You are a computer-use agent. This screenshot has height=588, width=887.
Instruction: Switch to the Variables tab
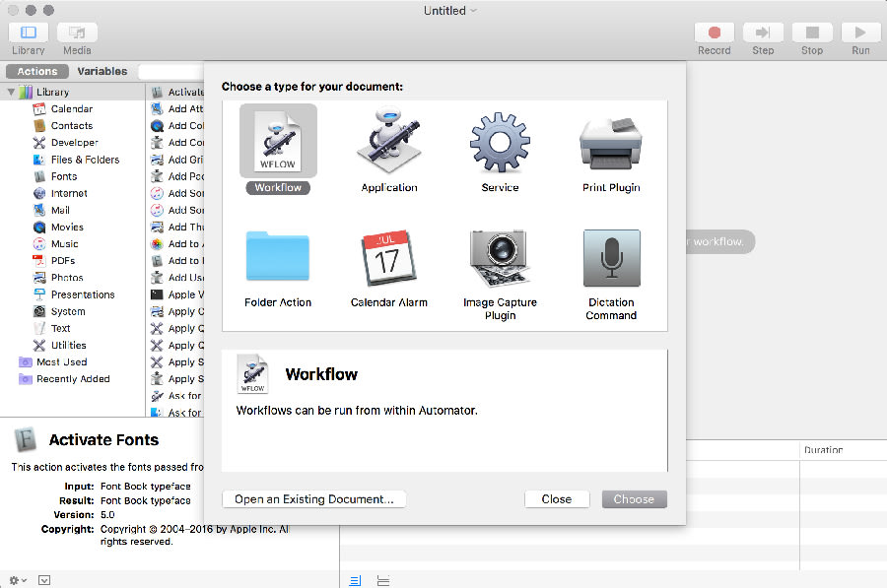[102, 71]
